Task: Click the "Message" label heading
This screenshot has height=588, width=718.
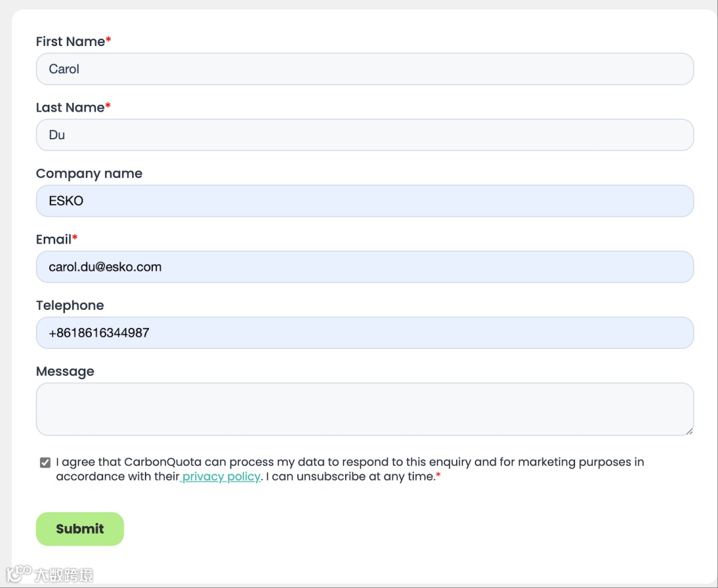Action: (65, 371)
